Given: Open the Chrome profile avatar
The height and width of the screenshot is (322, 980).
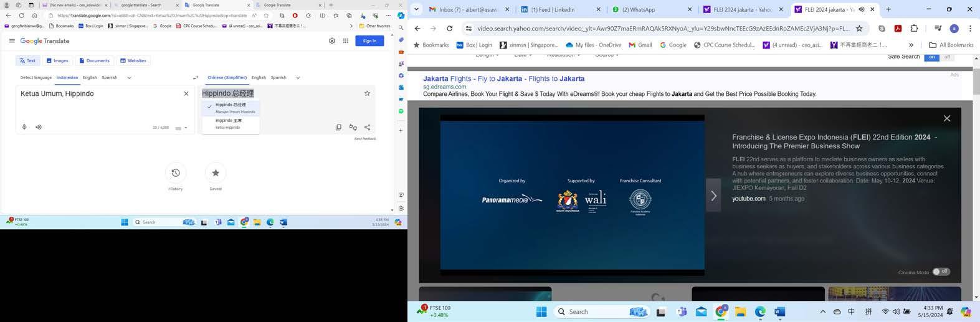Looking at the screenshot, I should pyautogui.click(x=954, y=28).
